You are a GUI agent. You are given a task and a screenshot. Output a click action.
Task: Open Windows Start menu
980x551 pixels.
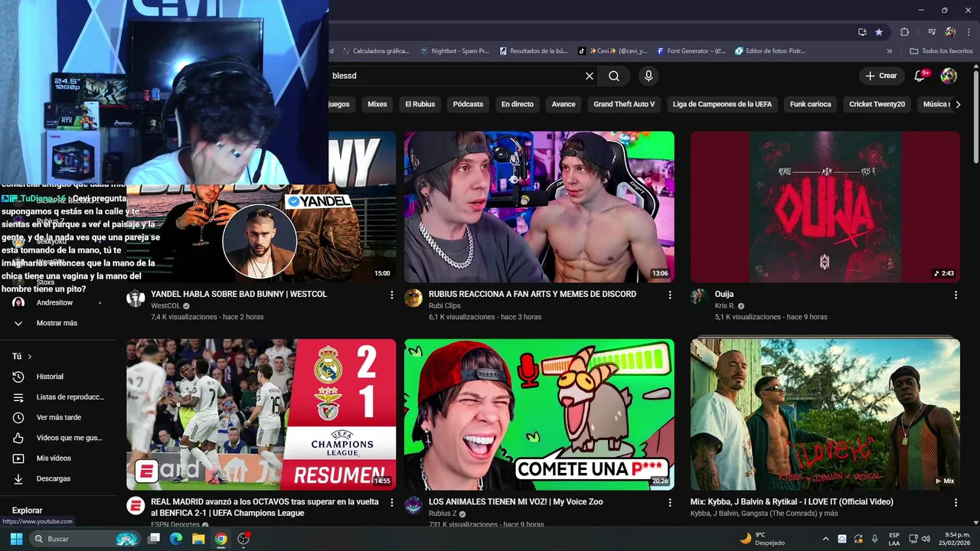(x=16, y=539)
